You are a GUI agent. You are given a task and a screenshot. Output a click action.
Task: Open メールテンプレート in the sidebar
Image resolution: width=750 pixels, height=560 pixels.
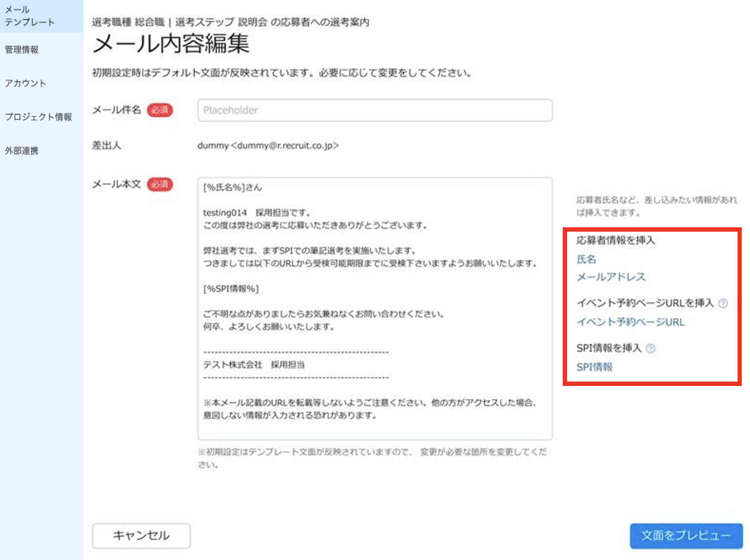pos(29,16)
